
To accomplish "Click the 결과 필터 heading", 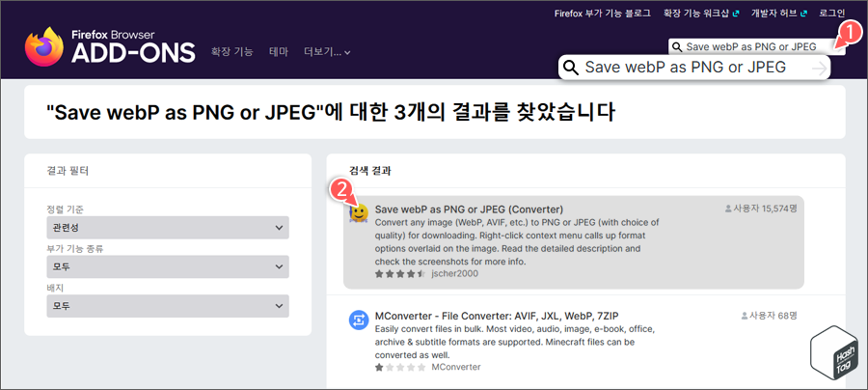I will point(68,171).
